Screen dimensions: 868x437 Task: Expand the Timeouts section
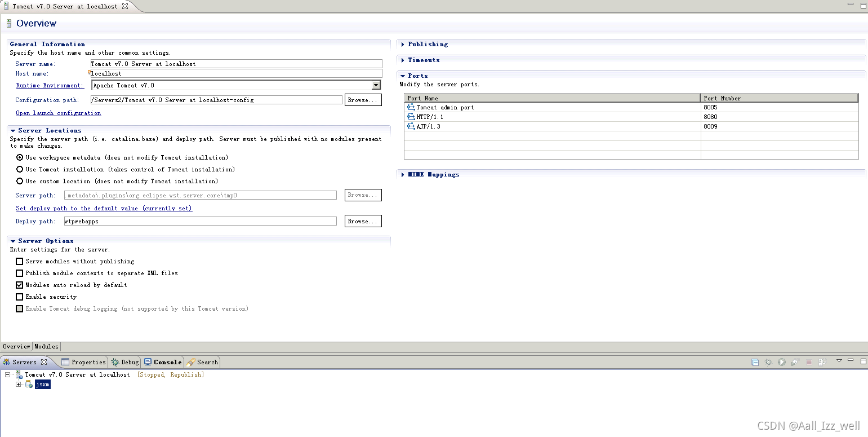(403, 60)
